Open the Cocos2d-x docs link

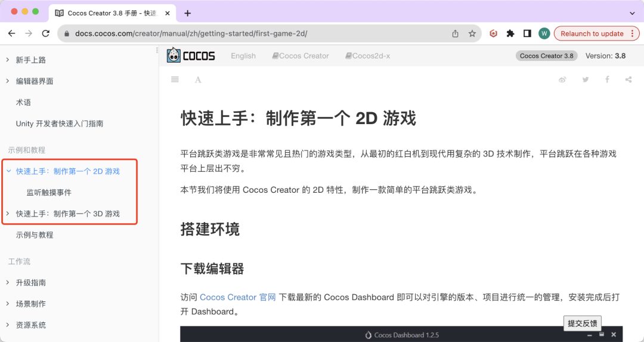click(367, 56)
